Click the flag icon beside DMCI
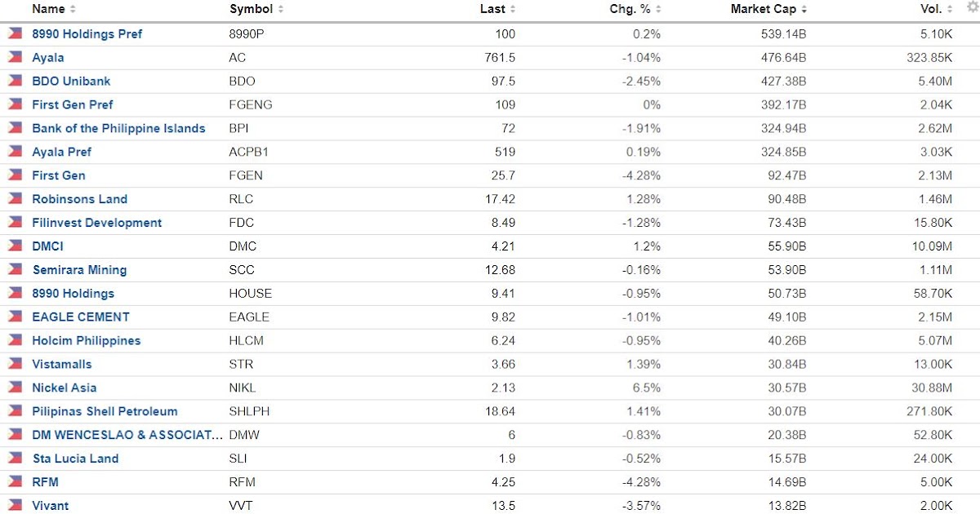Screen dimensions: 980x514 (16, 246)
